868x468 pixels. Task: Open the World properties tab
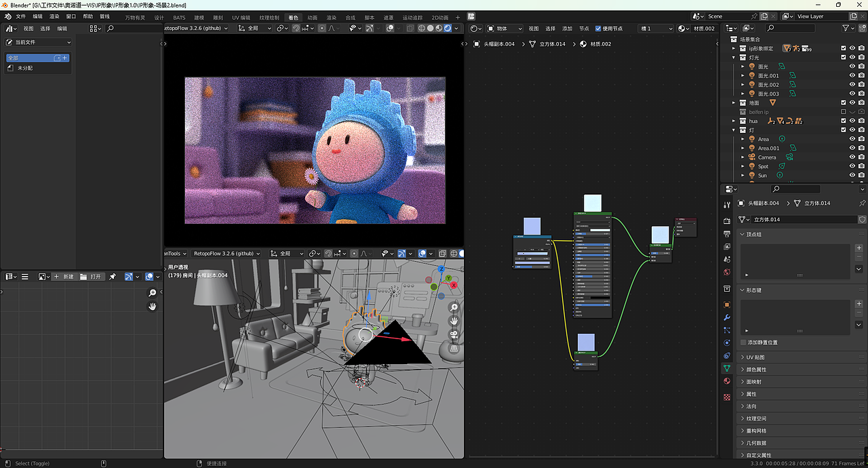pos(727,272)
